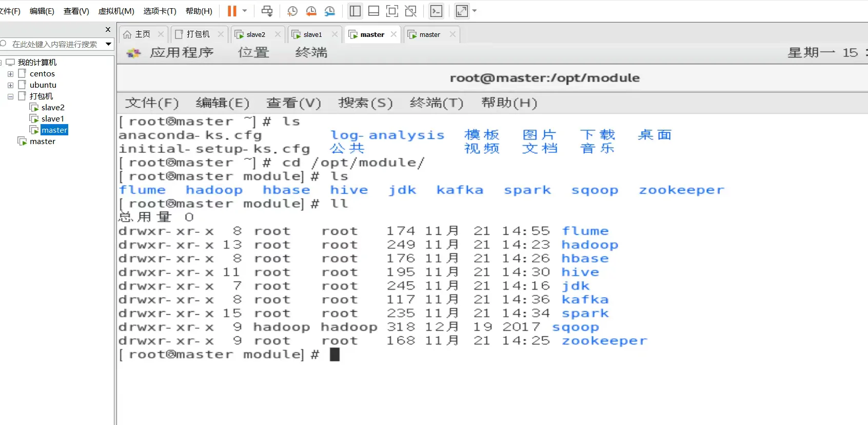Close the active bold master tab

393,34
